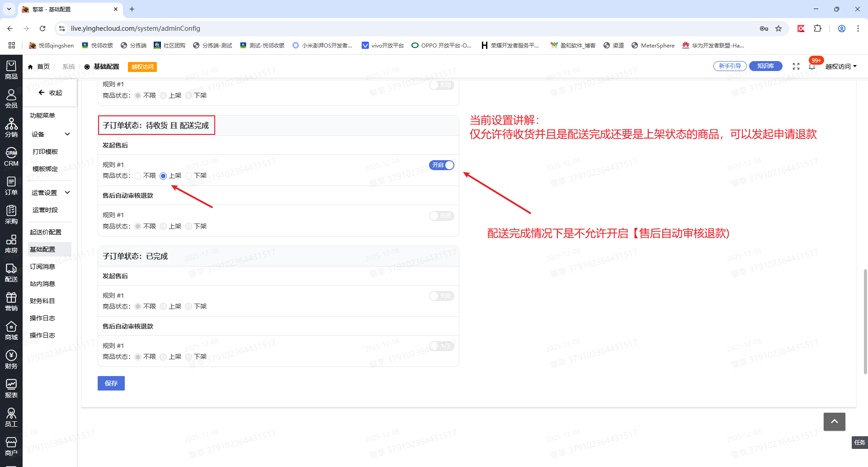Toggle fullscreen mode icon in header
The image size is (868, 467).
pyautogui.click(x=796, y=67)
